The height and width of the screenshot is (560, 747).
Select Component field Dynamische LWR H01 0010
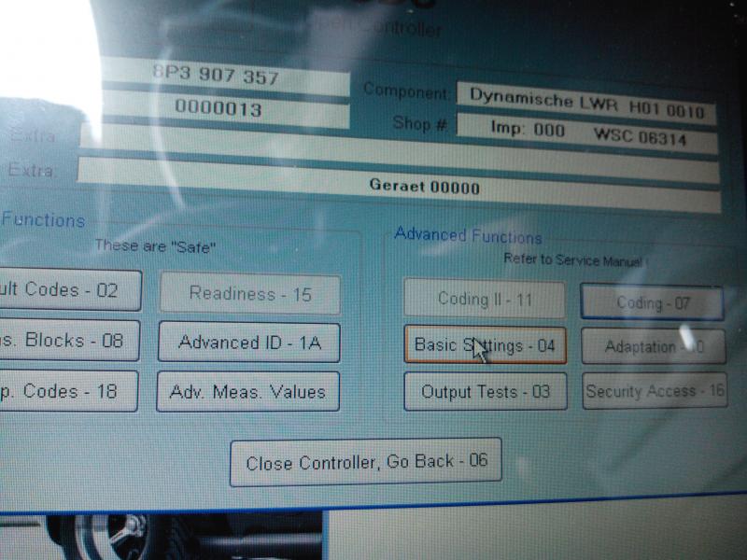(586, 102)
